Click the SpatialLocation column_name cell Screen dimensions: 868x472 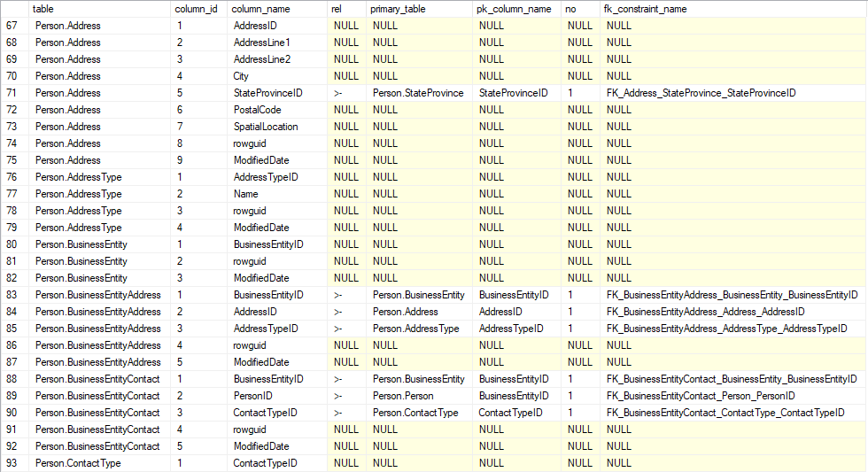[x=266, y=127]
